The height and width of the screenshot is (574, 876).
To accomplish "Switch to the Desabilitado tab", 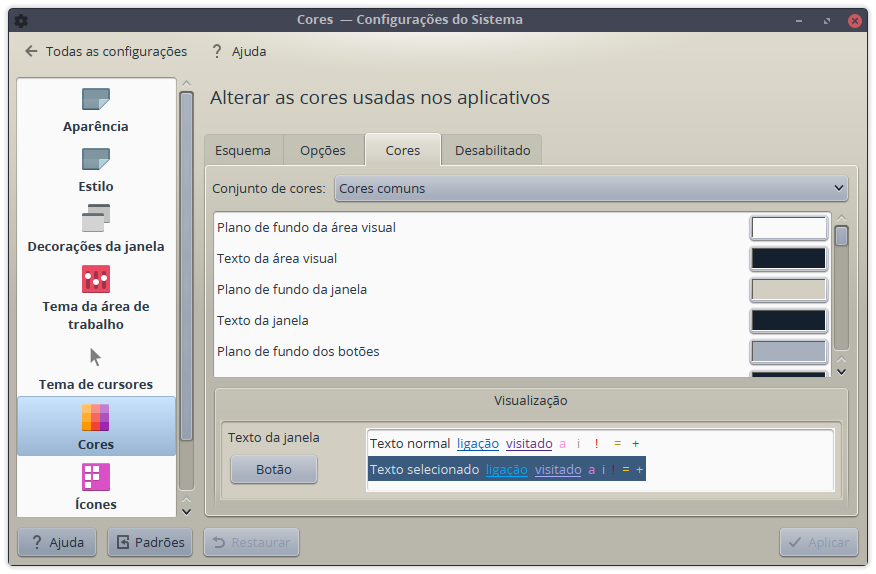I will [x=492, y=150].
